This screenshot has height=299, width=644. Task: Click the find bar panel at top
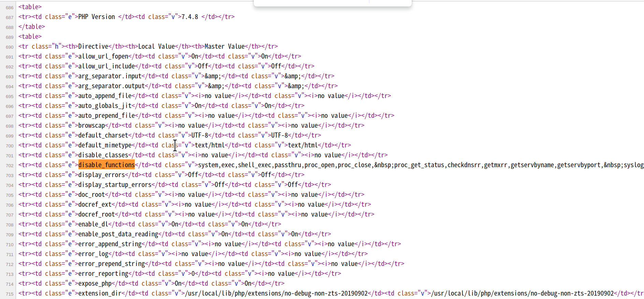[333, 3]
